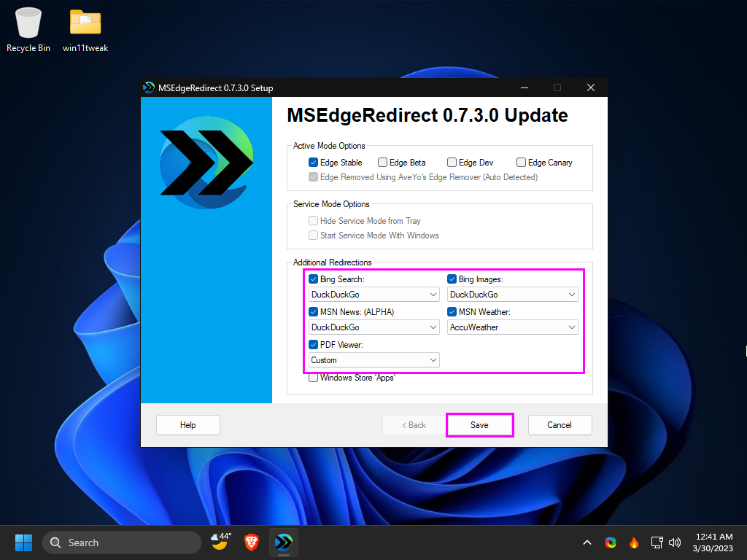The image size is (747, 560).
Task: Close the MSEdgeRedirect Setup window
Action: pyautogui.click(x=591, y=87)
